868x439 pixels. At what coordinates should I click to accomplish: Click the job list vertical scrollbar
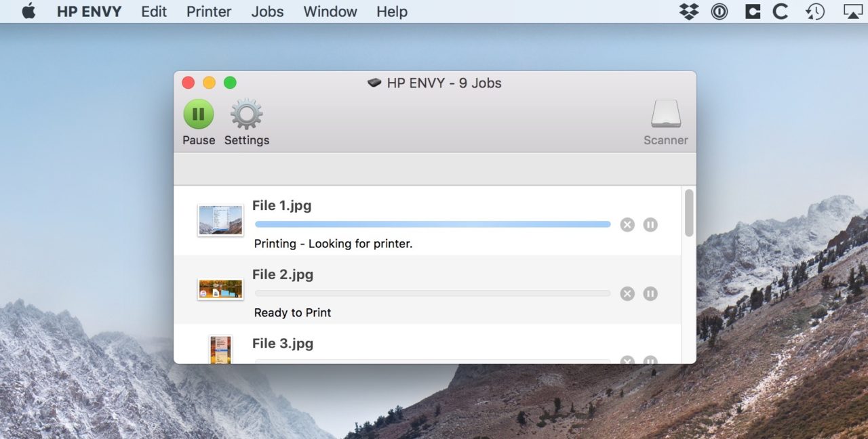tap(689, 213)
